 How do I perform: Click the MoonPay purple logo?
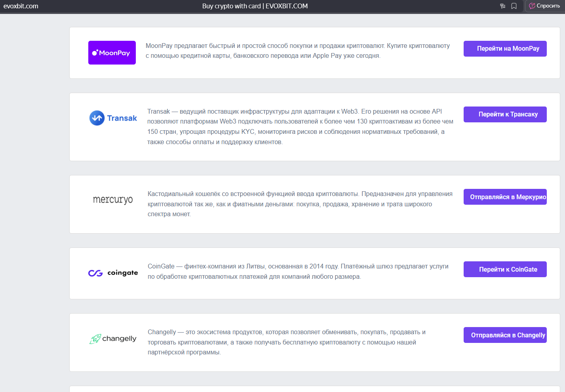(112, 53)
